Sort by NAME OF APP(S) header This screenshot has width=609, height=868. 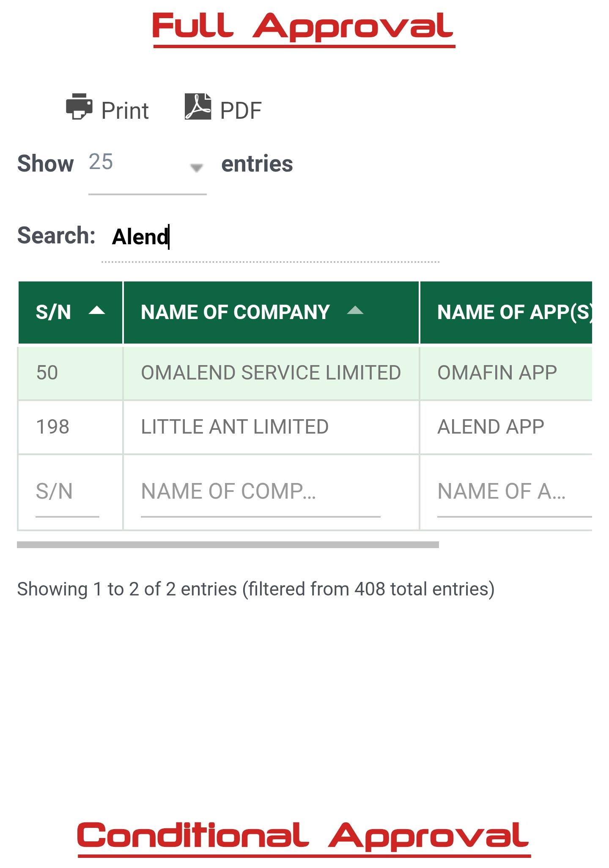tap(514, 312)
